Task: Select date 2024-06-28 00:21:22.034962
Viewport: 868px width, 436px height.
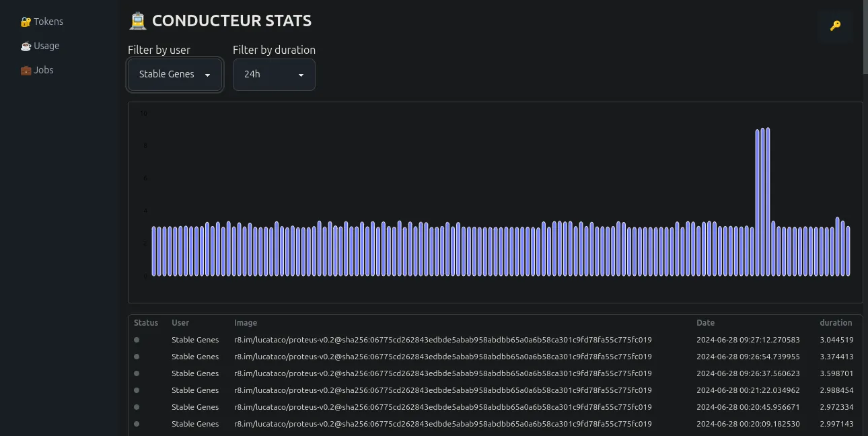Action: pos(748,390)
